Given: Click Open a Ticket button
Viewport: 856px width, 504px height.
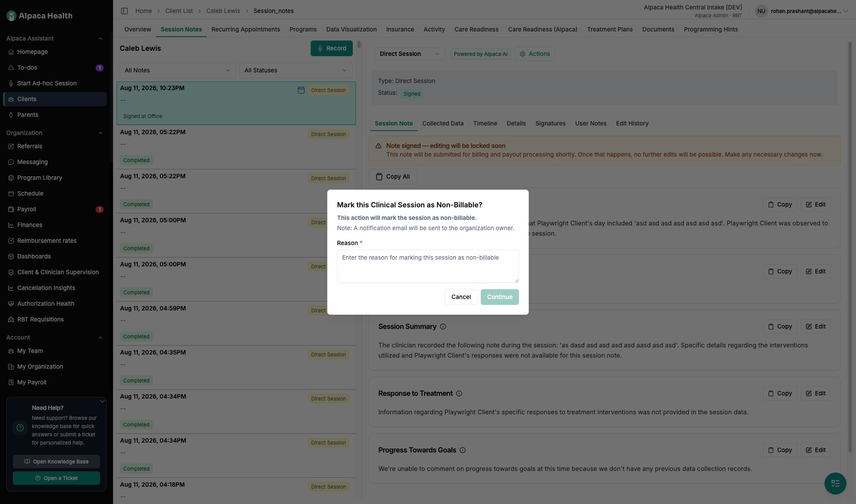Looking at the screenshot, I should pos(56,478).
